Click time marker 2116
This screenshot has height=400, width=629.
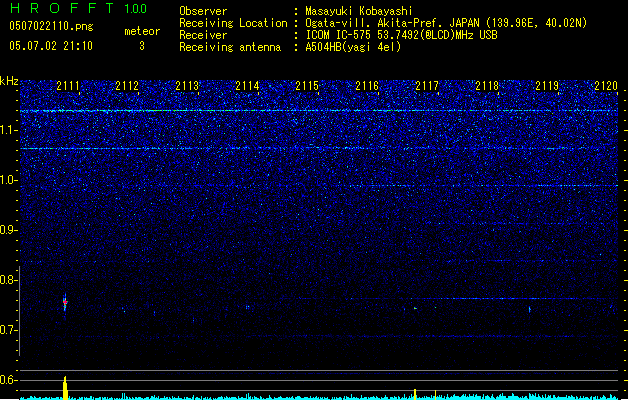(367, 86)
